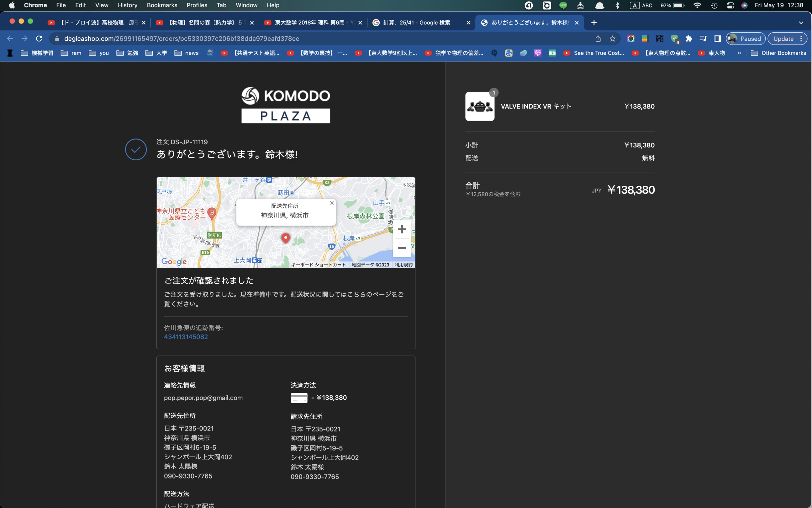Open the View menu
Screen dimensions: 812x508
(102, 5)
